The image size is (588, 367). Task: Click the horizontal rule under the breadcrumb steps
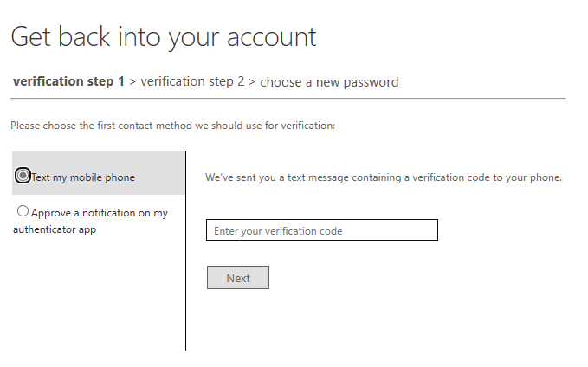[x=288, y=99]
